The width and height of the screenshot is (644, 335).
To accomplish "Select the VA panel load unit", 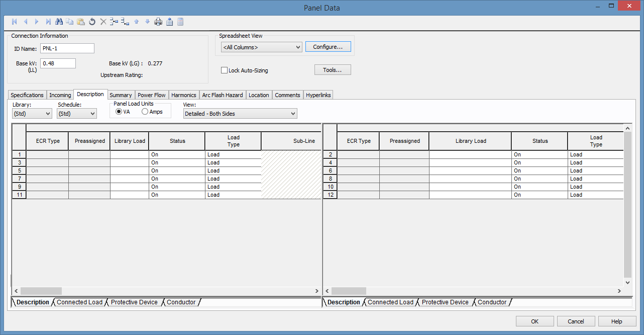I will coord(119,112).
